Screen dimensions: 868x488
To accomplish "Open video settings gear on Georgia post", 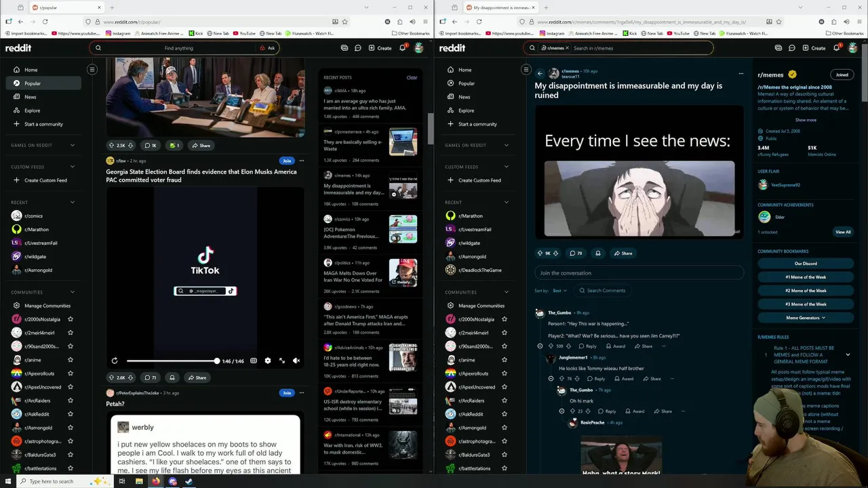I will (268, 361).
